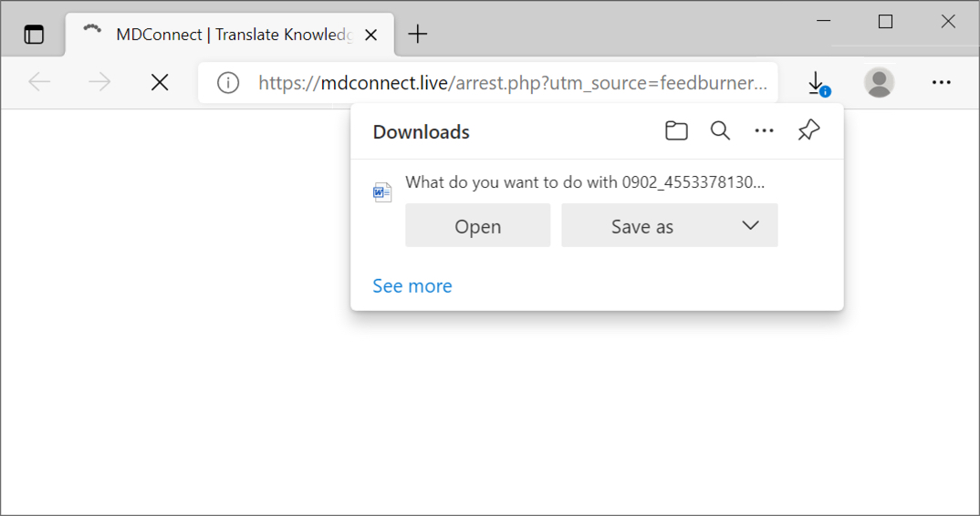Viewport: 980px width, 516px height.
Task: Toggle the vertical tabs button
Action: tap(34, 35)
